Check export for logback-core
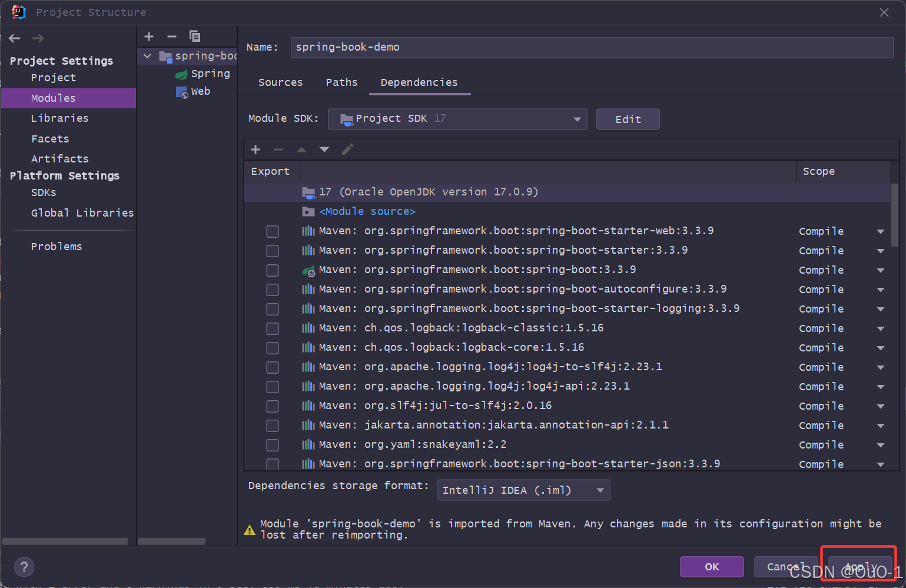This screenshot has height=588, width=906. pyautogui.click(x=273, y=348)
